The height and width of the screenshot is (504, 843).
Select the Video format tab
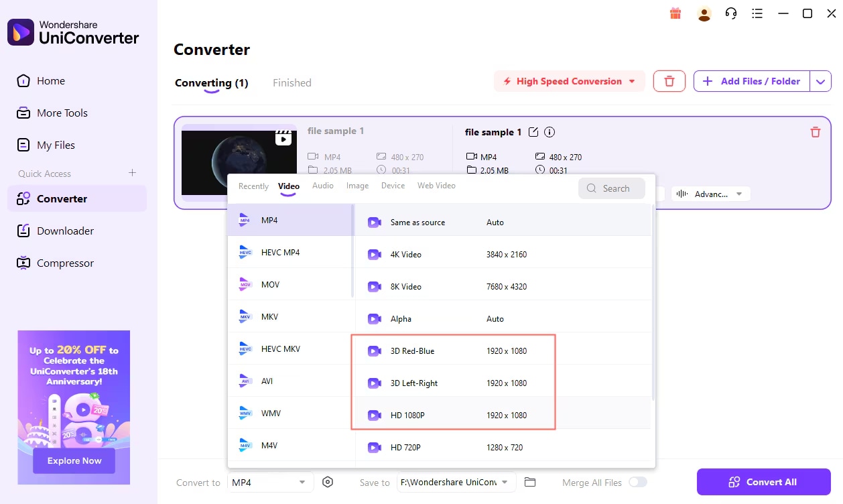click(x=289, y=186)
